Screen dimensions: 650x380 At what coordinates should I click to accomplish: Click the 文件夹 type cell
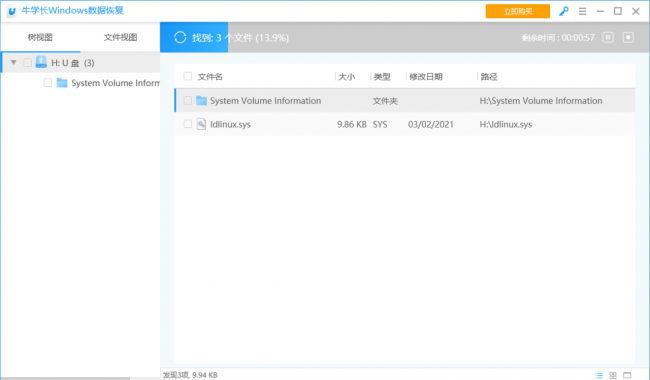coord(385,101)
